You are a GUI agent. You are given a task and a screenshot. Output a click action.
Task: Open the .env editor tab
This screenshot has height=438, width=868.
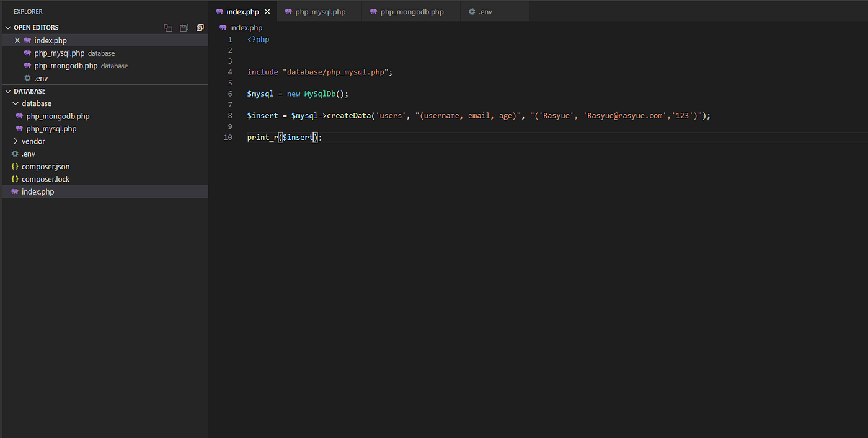(x=494, y=12)
